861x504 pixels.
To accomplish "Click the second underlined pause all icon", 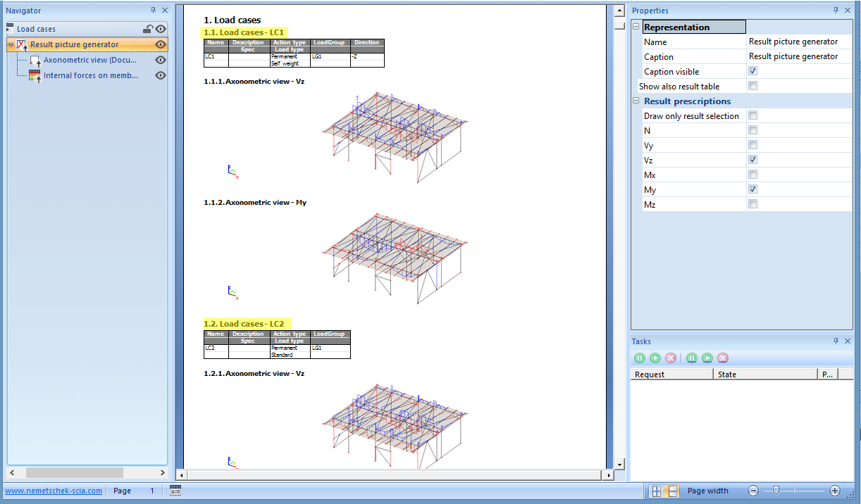I will click(x=692, y=358).
